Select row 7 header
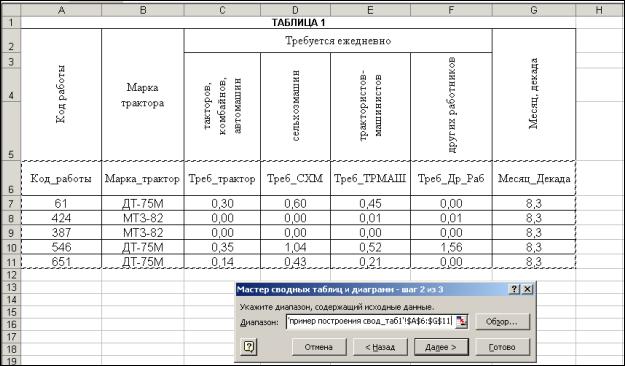The image size is (625, 366). 11,203
